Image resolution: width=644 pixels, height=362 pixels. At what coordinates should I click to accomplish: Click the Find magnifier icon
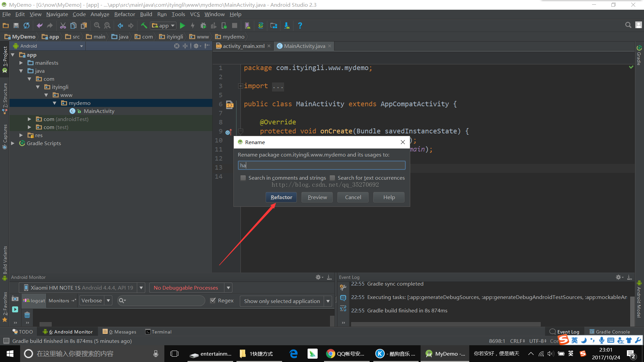[x=97, y=25]
